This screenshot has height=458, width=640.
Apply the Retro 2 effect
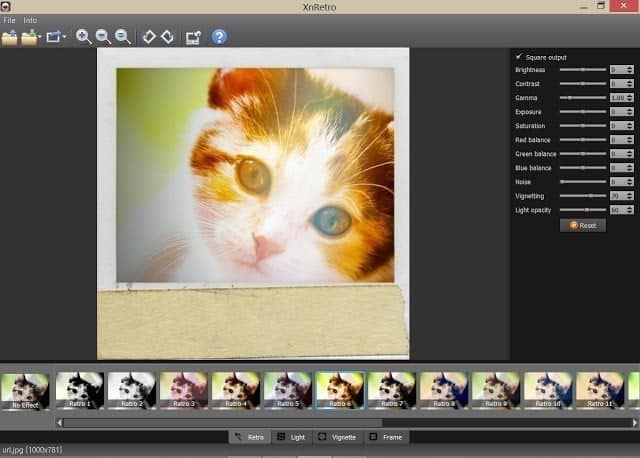coord(132,390)
